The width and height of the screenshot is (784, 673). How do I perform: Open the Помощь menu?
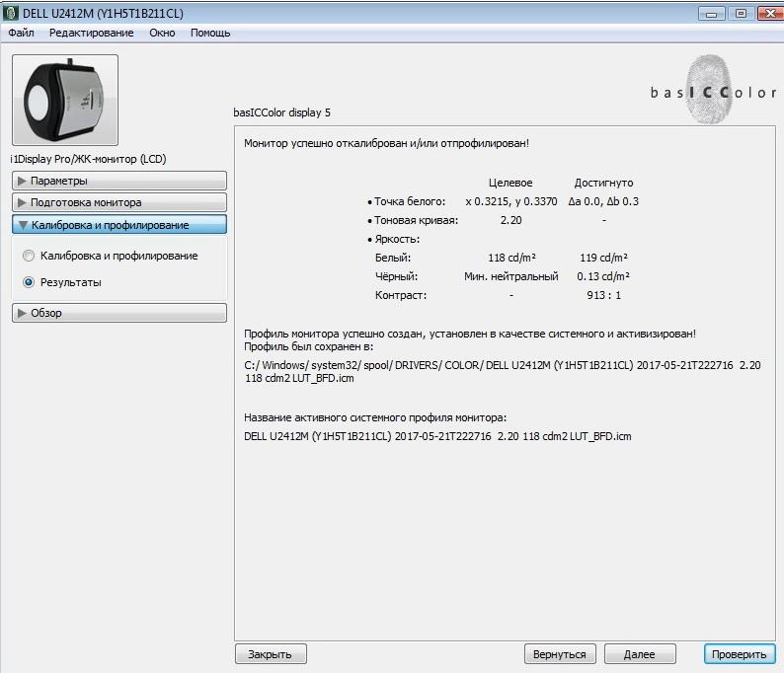pyautogui.click(x=210, y=33)
